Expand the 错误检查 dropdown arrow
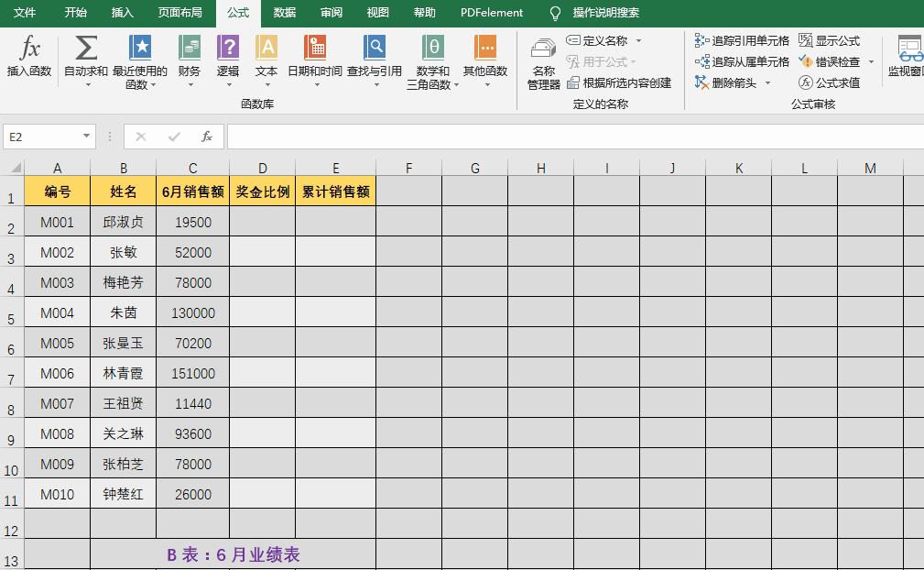924x570 pixels. coord(871,62)
